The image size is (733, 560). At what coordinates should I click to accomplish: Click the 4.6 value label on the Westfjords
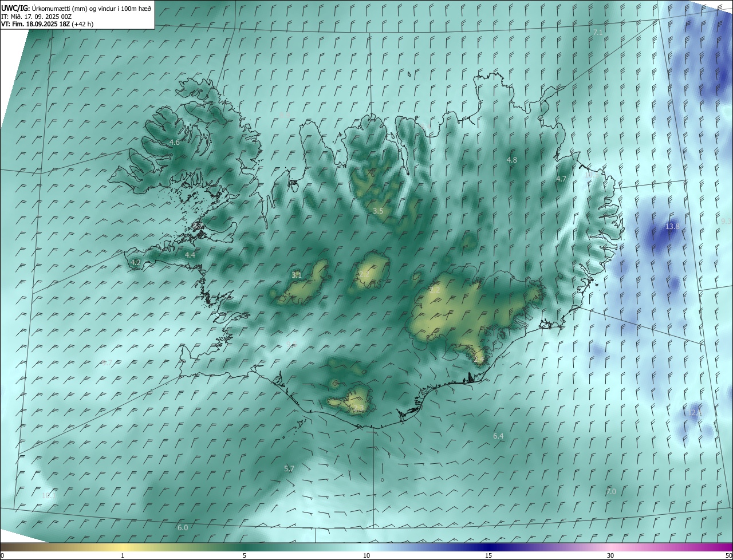click(175, 142)
